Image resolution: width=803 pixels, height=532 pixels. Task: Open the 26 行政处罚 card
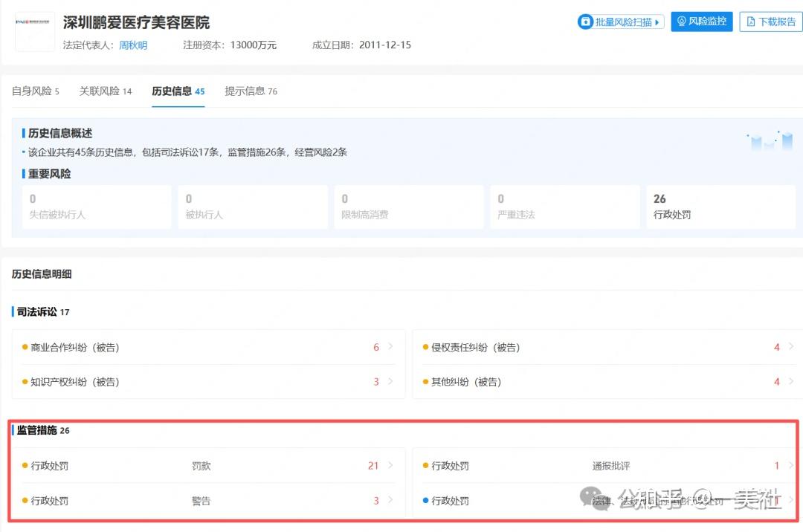721,207
